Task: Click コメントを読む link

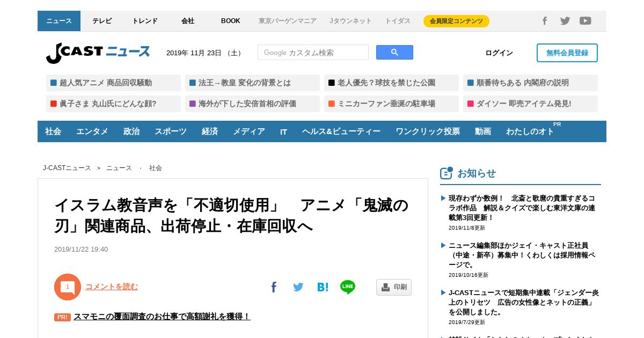Action: (112, 287)
